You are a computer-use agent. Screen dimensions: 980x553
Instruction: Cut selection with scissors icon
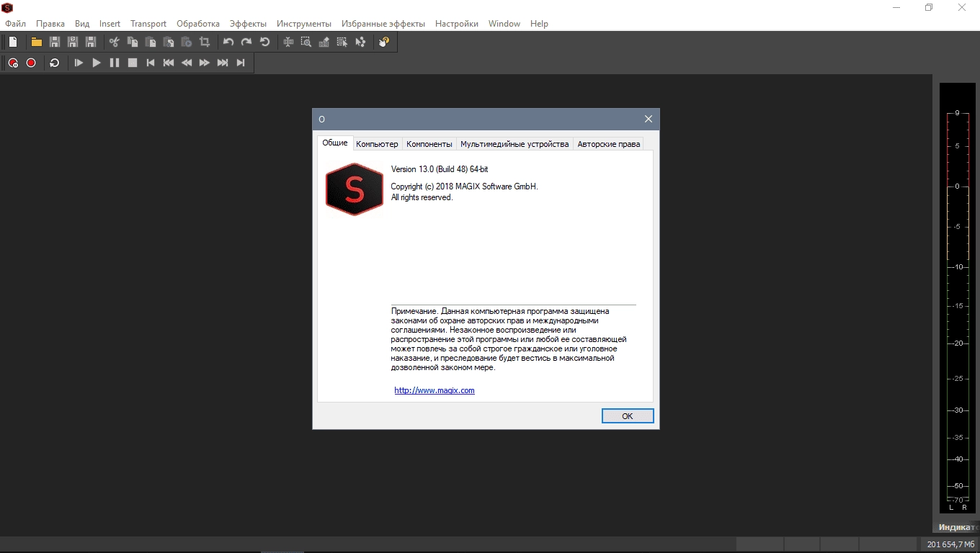[114, 42]
